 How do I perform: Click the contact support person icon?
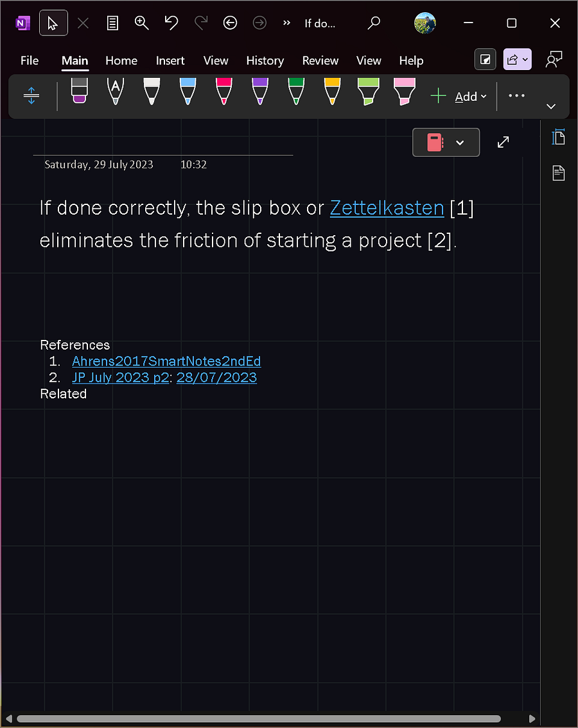tap(554, 59)
